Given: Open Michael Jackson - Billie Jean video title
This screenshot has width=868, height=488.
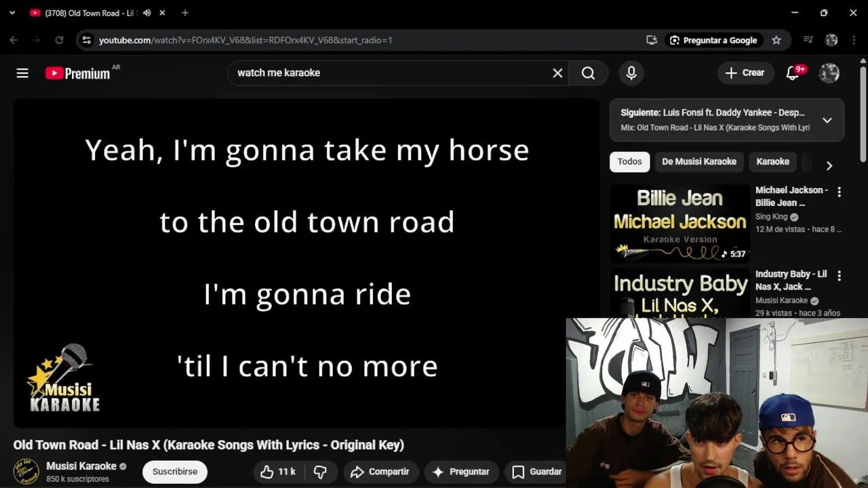Looking at the screenshot, I should pos(792,197).
